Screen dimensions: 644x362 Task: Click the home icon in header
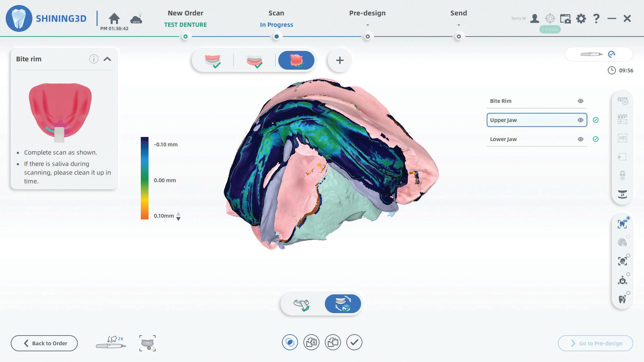114,19
